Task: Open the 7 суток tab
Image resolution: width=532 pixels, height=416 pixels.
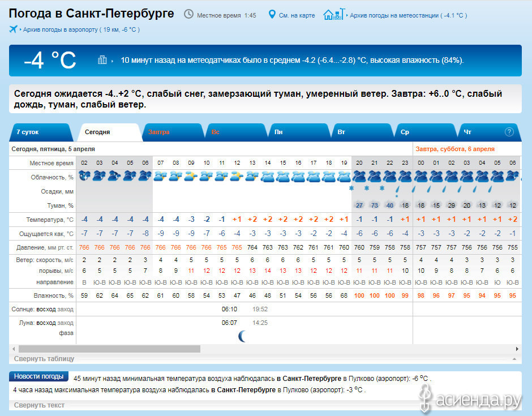Action: pyautogui.click(x=41, y=132)
